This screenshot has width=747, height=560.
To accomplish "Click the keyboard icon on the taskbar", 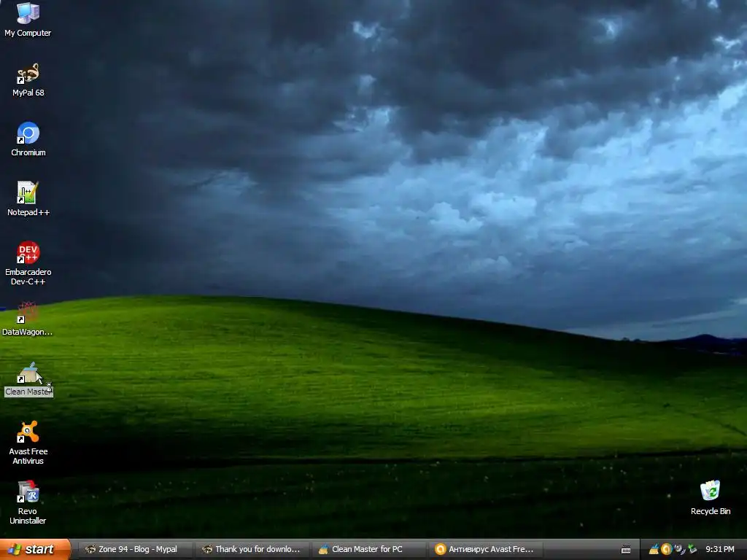I will 626,550.
